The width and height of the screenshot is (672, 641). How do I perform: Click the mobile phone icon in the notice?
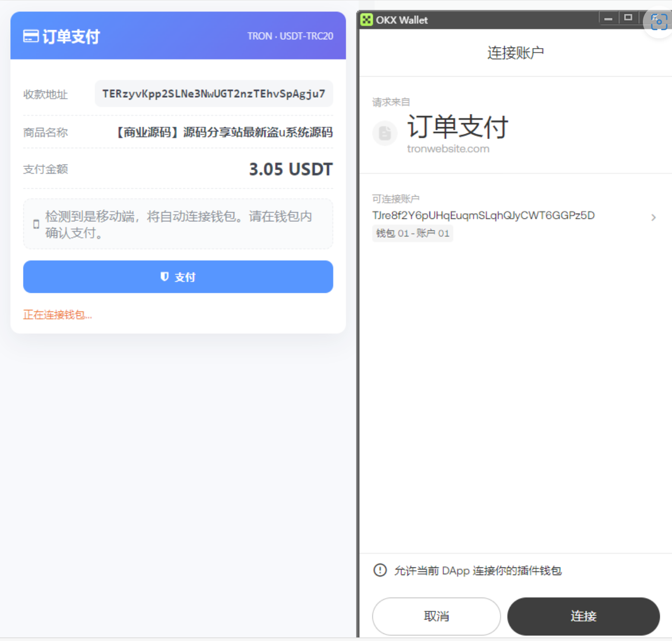[x=35, y=224]
